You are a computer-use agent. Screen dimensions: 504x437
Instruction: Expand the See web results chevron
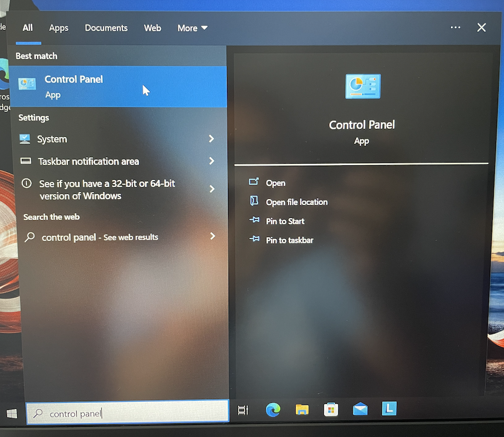(x=213, y=236)
